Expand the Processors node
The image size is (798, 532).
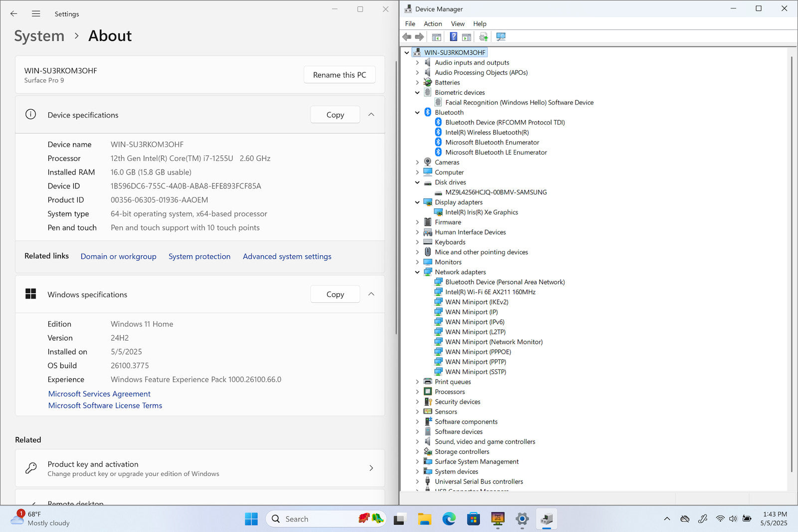tap(417, 391)
